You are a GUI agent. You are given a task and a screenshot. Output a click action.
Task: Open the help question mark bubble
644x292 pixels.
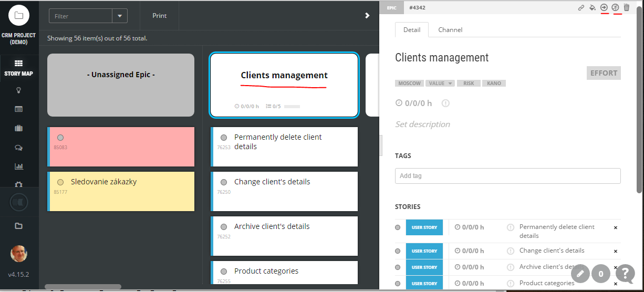click(625, 273)
